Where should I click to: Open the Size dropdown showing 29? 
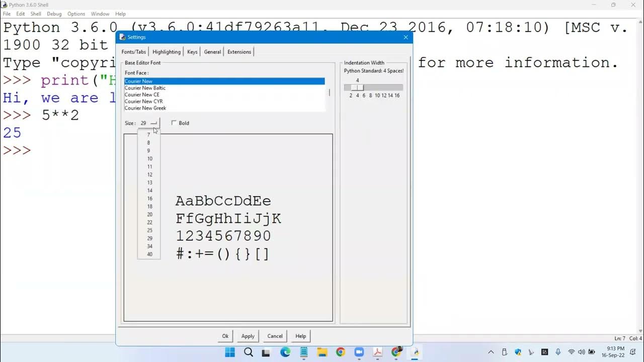(149, 123)
